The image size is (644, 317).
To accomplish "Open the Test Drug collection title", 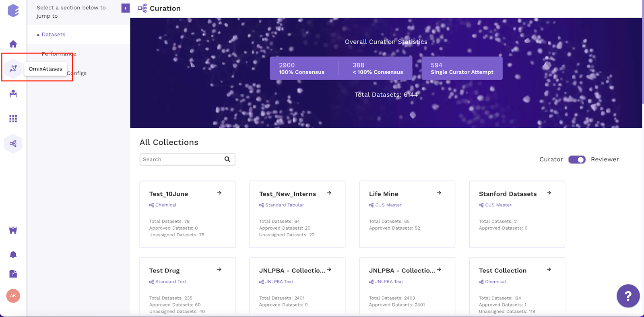I will (164, 271).
